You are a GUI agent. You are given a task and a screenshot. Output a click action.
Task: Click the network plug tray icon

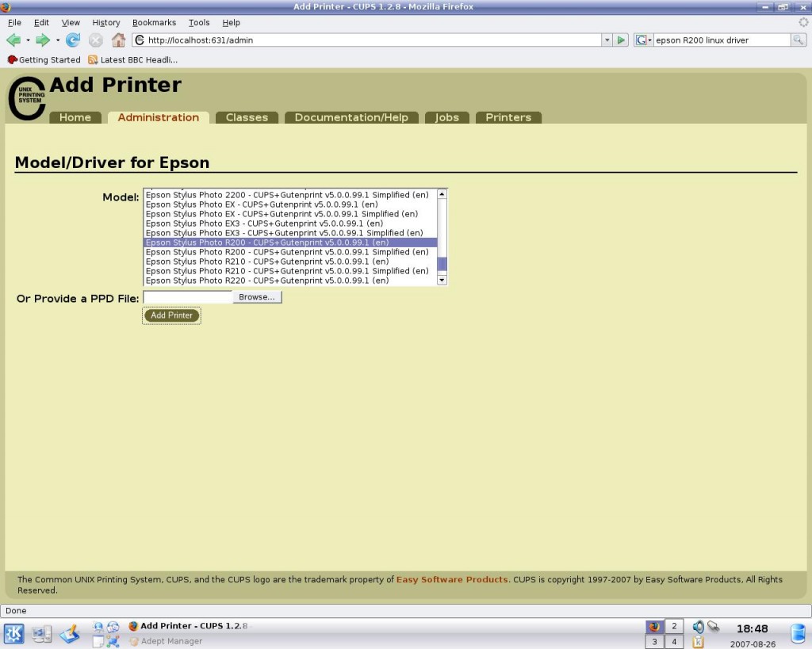[x=714, y=627]
